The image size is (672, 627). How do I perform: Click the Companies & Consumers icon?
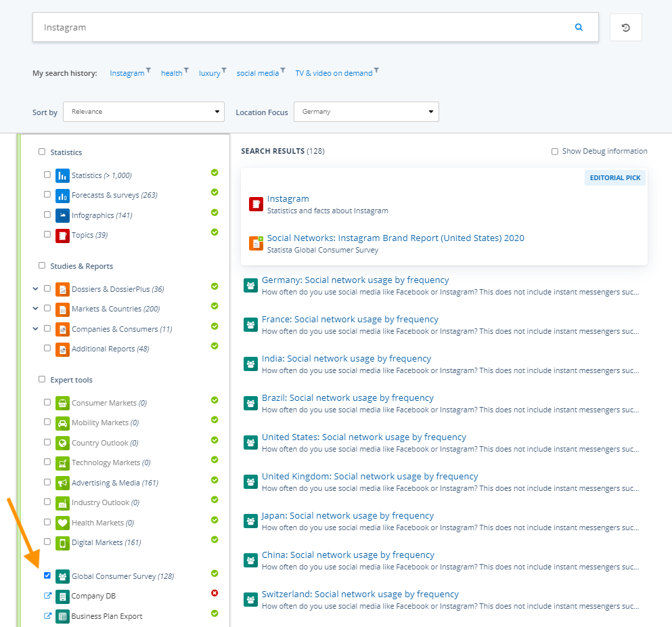tap(62, 329)
